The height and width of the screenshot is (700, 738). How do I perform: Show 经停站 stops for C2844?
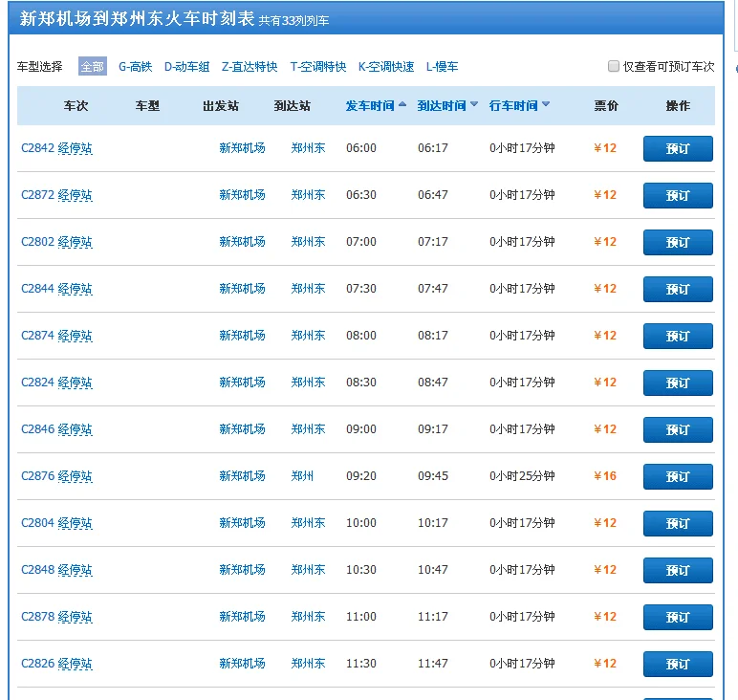pyautogui.click(x=75, y=289)
